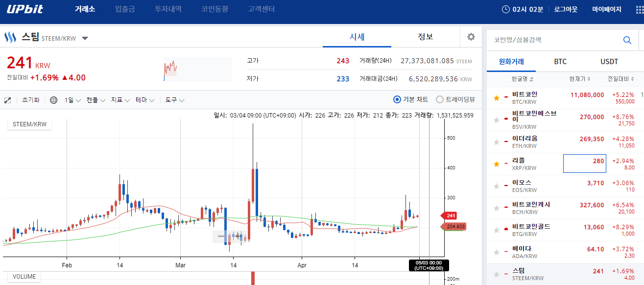Open chart settings gear icon
The image size is (644, 285).
coord(471,37)
